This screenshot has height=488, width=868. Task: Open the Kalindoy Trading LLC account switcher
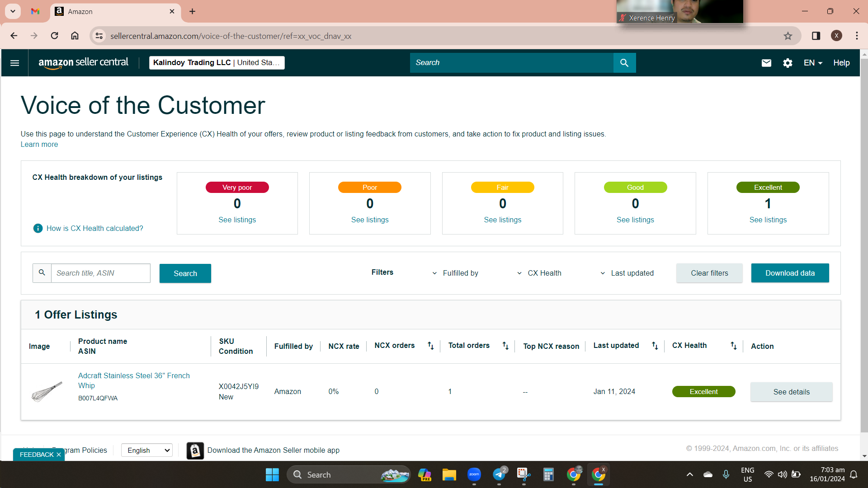click(x=217, y=63)
